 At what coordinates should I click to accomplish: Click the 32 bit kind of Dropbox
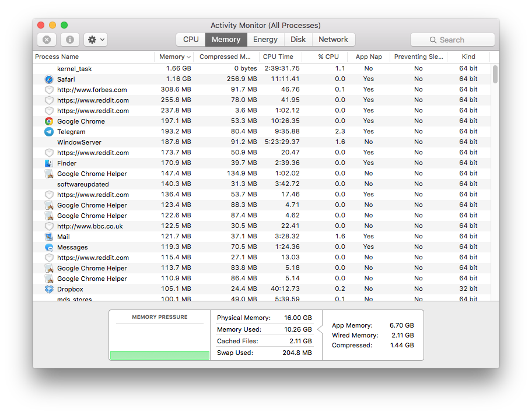[468, 289]
